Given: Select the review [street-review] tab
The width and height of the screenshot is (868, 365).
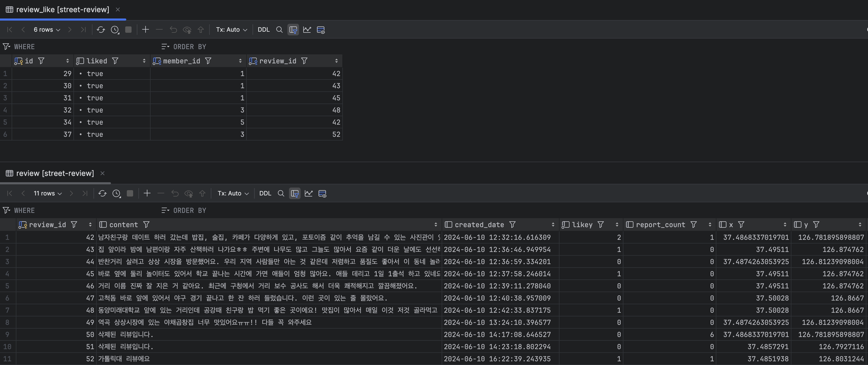Looking at the screenshot, I should click(x=55, y=173).
